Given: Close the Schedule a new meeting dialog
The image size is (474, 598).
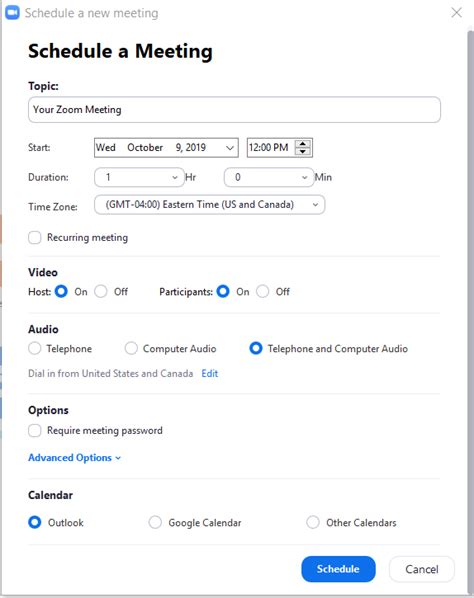Looking at the screenshot, I should 456,13.
